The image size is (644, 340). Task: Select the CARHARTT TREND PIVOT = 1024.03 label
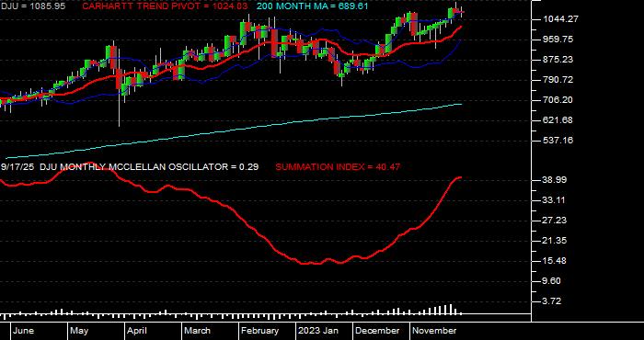(x=165, y=6)
